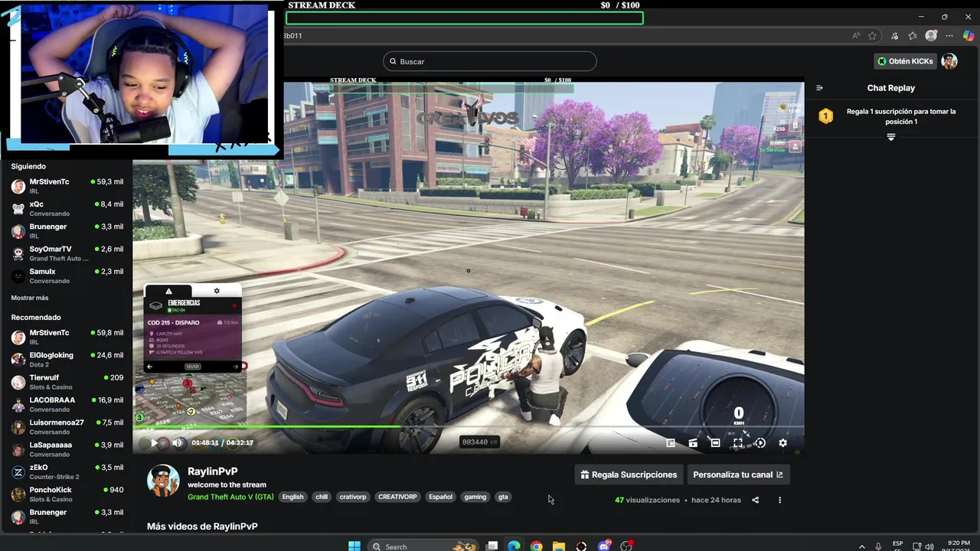Open Samulx channel in sidebar
The width and height of the screenshot is (980, 551).
click(x=67, y=275)
